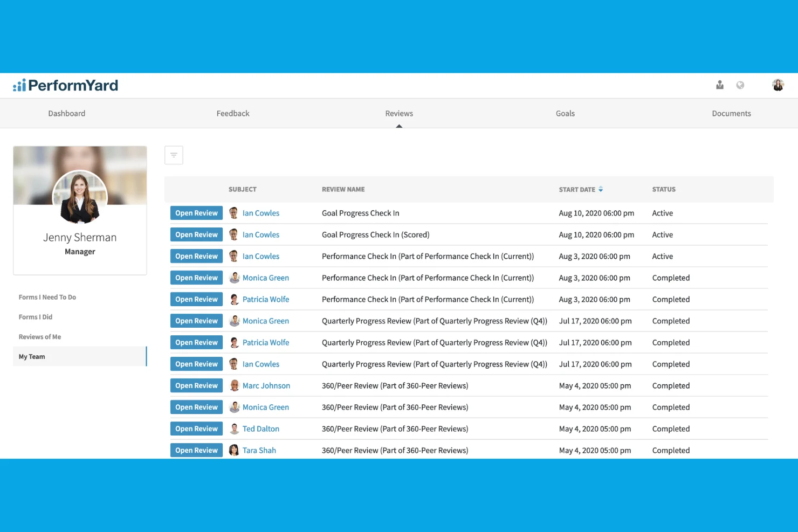Open the globe language icon
Screen dimensions: 798x532
click(x=740, y=85)
